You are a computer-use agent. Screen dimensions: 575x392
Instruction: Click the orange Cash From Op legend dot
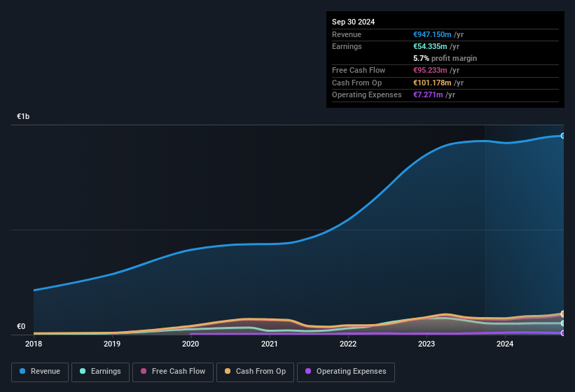pos(228,371)
